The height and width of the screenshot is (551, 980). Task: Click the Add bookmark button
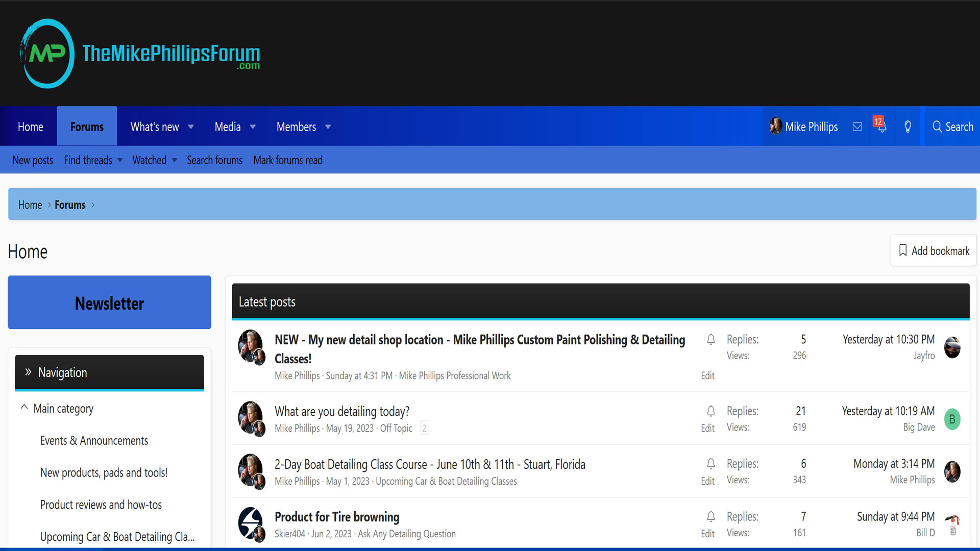click(x=934, y=251)
